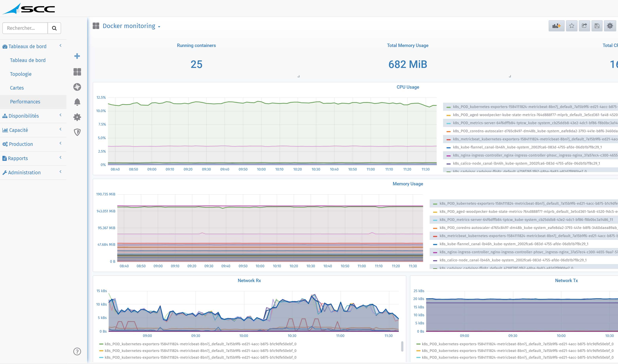The width and height of the screenshot is (618, 364).
Task: Expand the Administration chevron
Action: click(60, 172)
